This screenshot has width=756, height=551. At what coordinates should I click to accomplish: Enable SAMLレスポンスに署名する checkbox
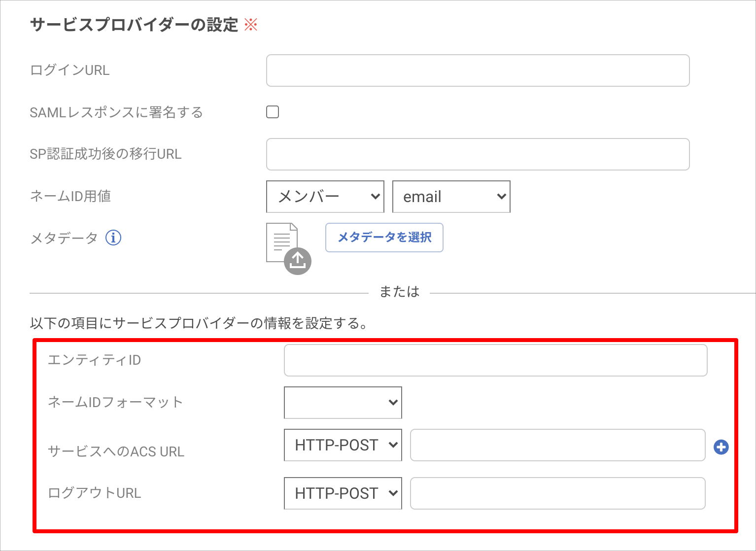pos(273,112)
